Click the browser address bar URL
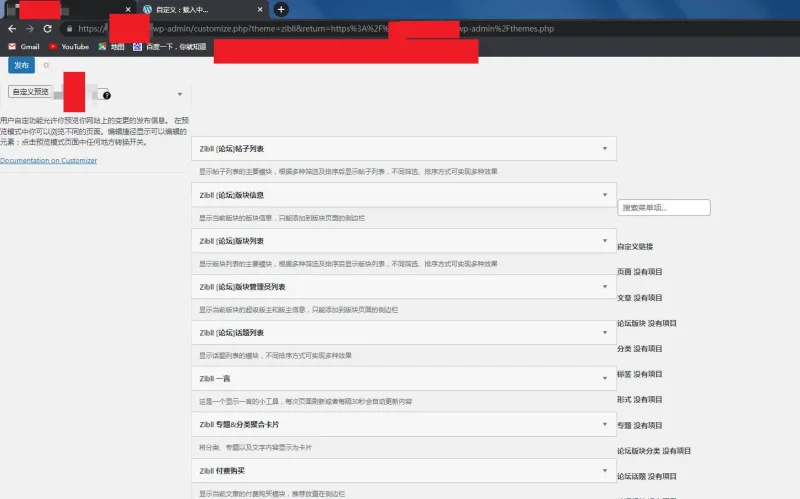 [316, 29]
